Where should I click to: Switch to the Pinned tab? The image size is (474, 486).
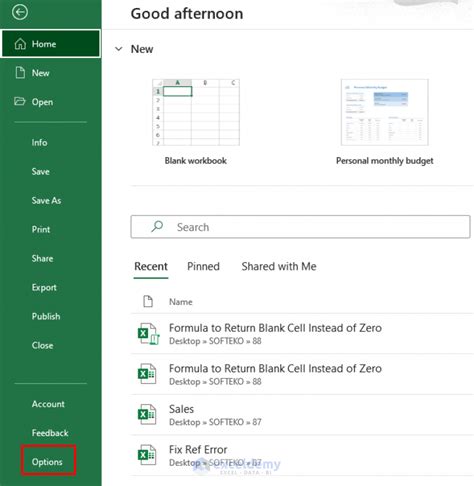203,267
